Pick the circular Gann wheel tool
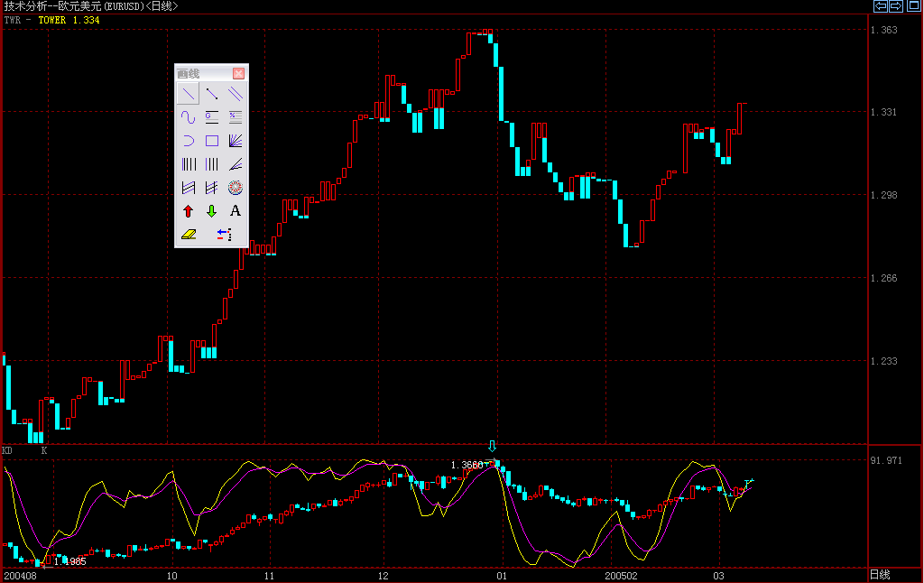Screen dimensions: 924x583 235,188
